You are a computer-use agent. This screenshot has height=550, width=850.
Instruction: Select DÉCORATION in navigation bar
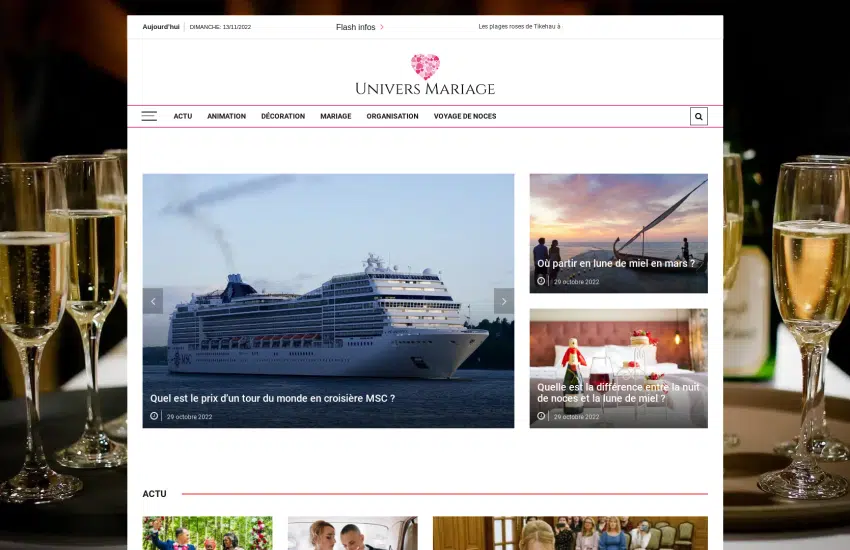(283, 116)
